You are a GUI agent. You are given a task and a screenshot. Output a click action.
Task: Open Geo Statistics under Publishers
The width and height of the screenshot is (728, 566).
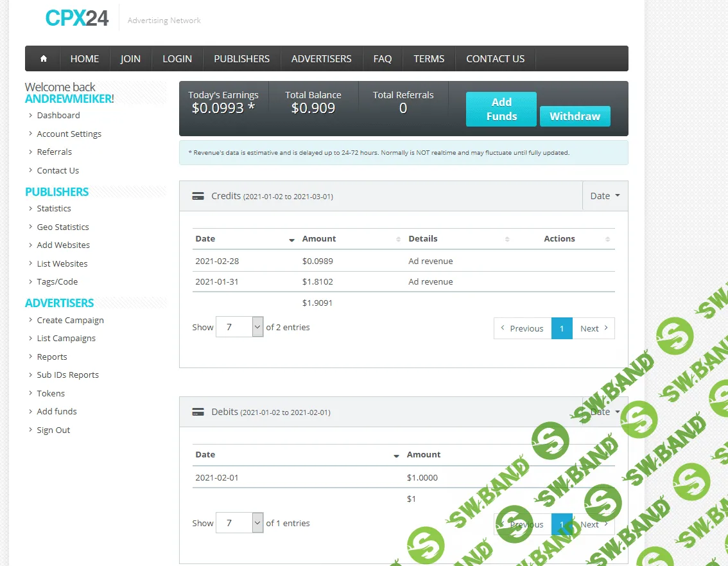63,227
